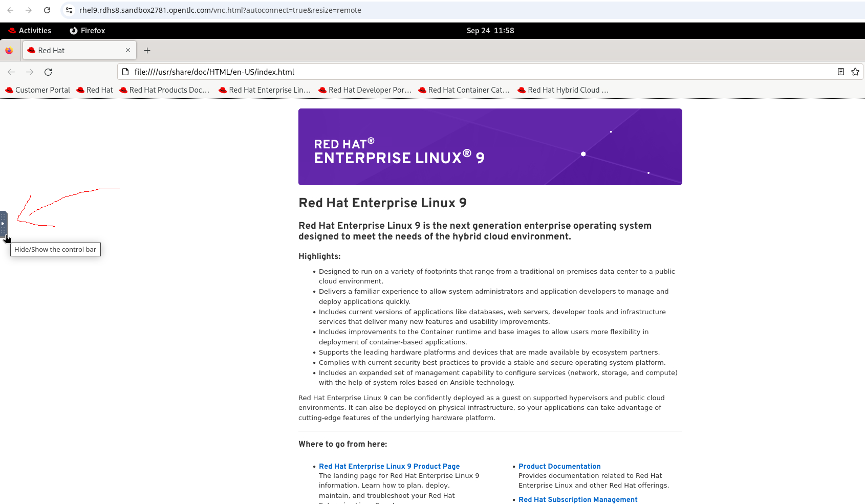865x504 pixels.
Task: Open Red Hat Products Doc… bookmark
Action: click(x=164, y=90)
